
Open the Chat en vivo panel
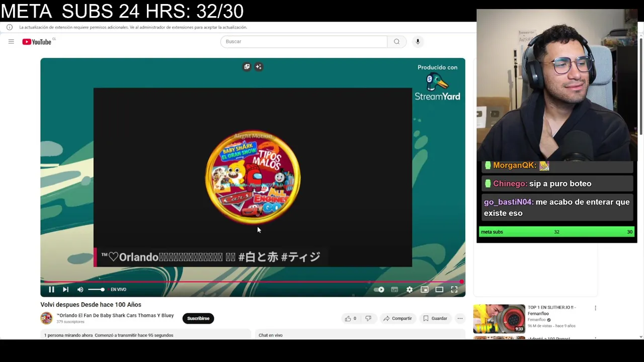(271, 335)
